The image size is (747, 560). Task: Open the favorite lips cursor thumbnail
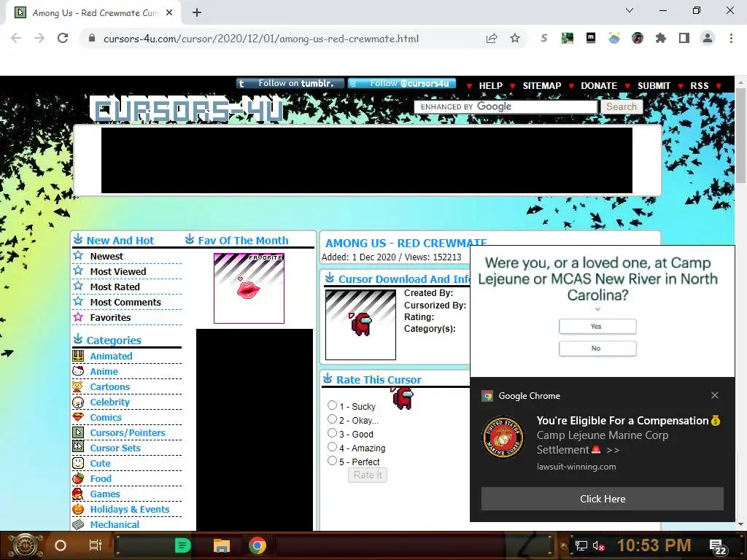(x=249, y=288)
